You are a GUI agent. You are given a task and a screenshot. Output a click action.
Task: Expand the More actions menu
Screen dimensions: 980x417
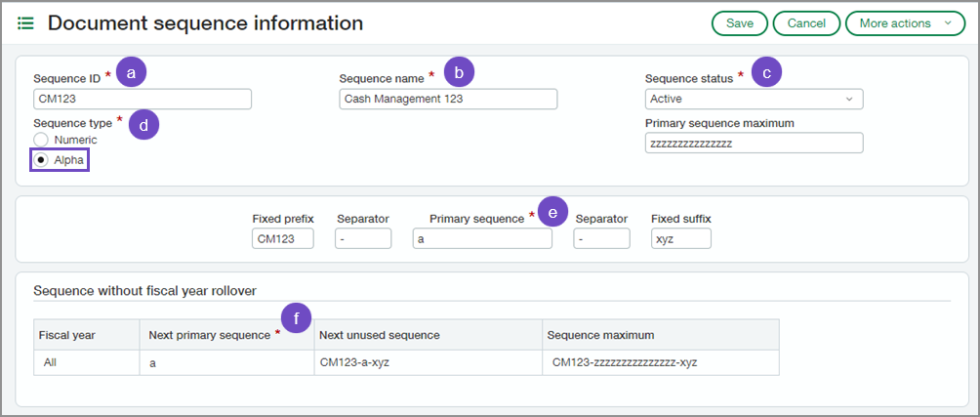[x=904, y=23]
